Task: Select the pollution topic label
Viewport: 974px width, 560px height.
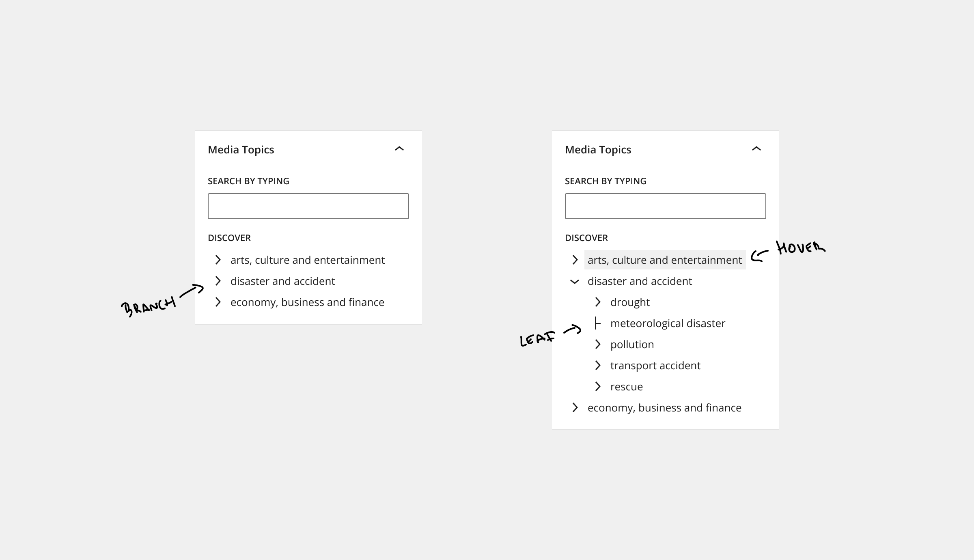Action: point(632,345)
